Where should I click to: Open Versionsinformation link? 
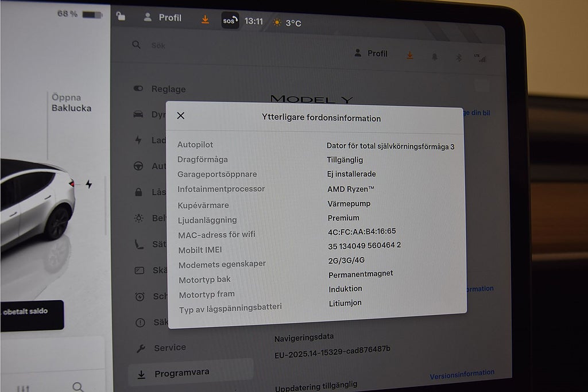click(x=462, y=374)
